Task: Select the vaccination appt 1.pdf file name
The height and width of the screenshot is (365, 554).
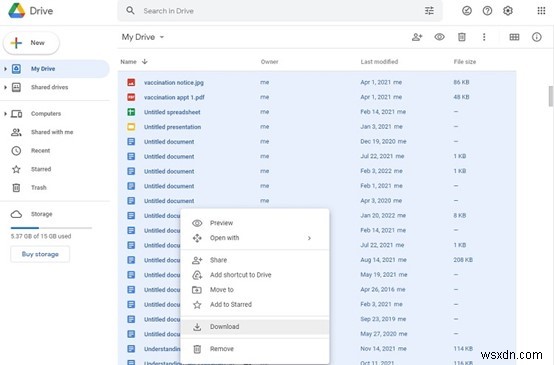Action: click(x=174, y=97)
